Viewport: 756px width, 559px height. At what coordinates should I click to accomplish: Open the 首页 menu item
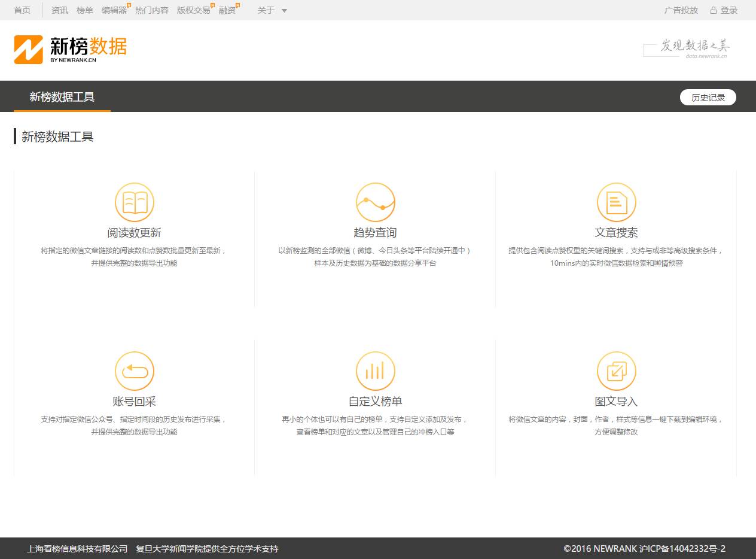(x=22, y=10)
